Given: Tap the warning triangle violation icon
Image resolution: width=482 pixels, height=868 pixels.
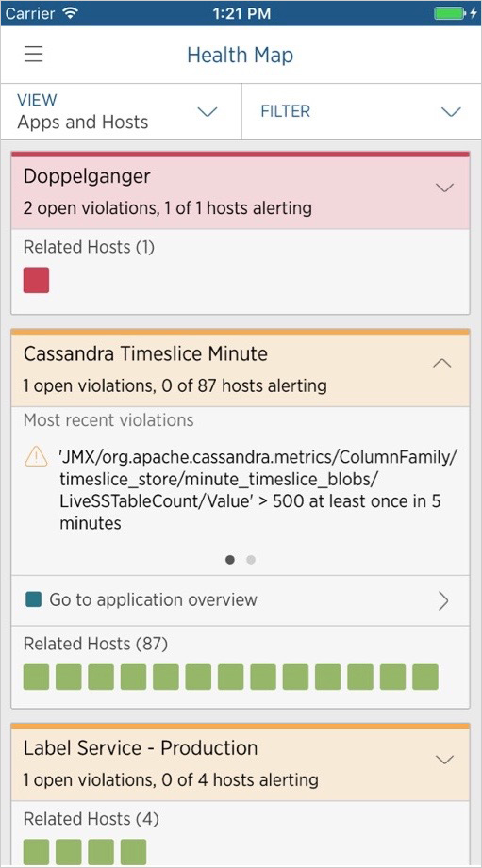Looking at the screenshot, I should (36, 457).
